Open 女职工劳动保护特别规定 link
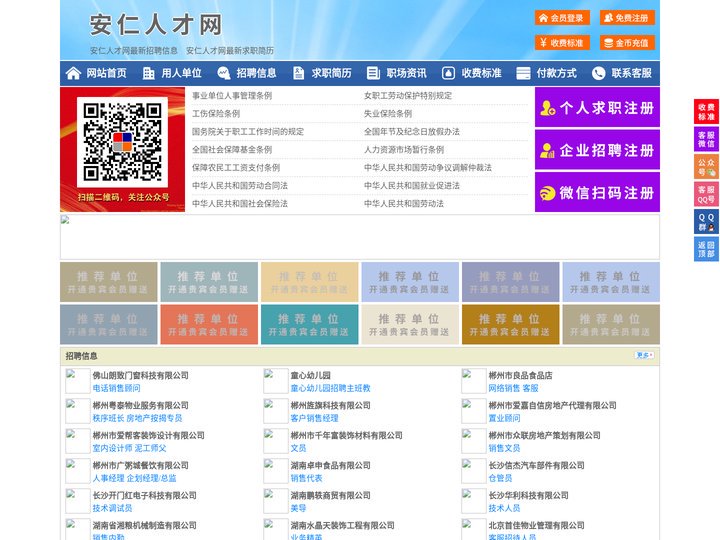This screenshot has height=540, width=720. (x=408, y=96)
